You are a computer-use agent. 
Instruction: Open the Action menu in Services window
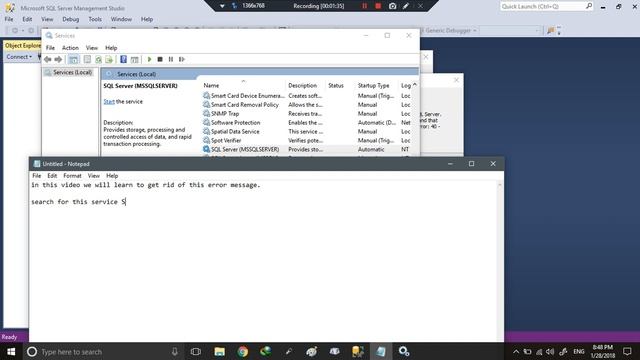(x=70, y=48)
